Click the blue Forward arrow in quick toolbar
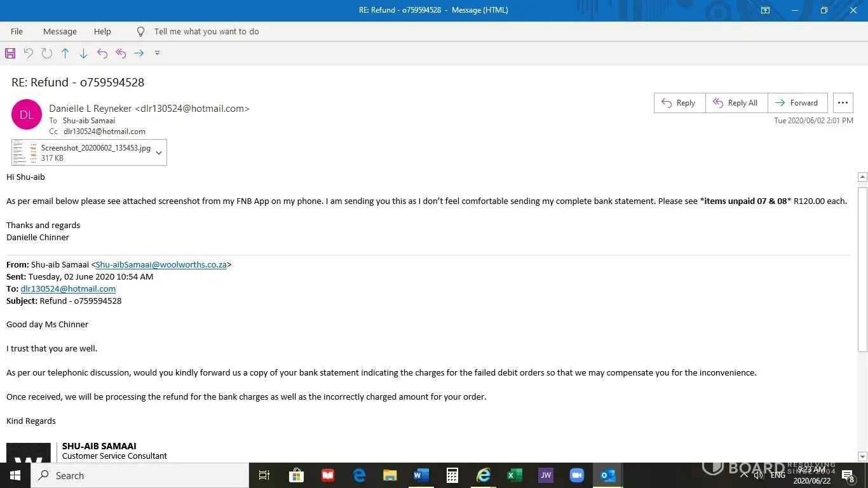868x488 pixels. pyautogui.click(x=139, y=53)
